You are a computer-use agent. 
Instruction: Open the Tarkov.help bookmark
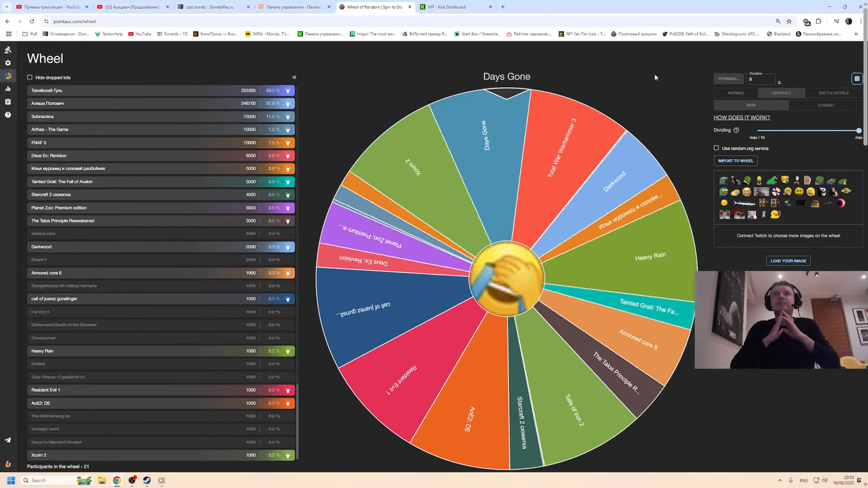pos(109,34)
